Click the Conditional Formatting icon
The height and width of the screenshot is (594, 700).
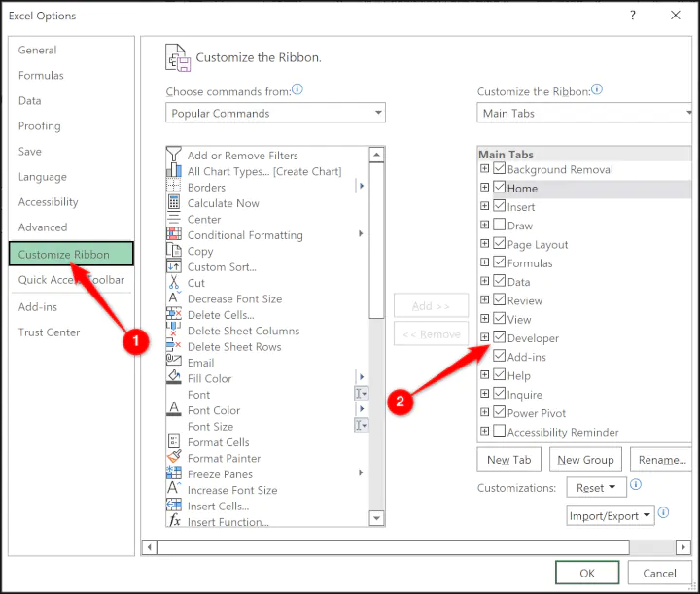[x=174, y=234]
